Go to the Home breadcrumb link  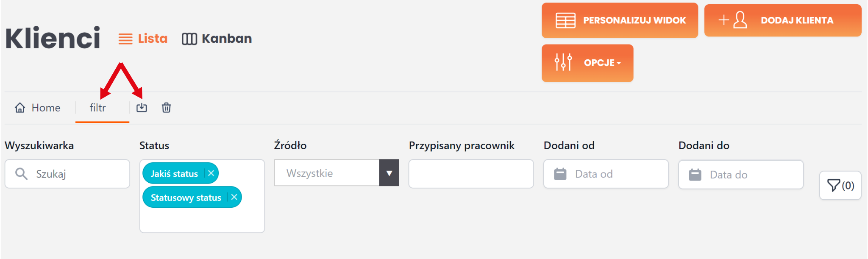[x=46, y=108]
